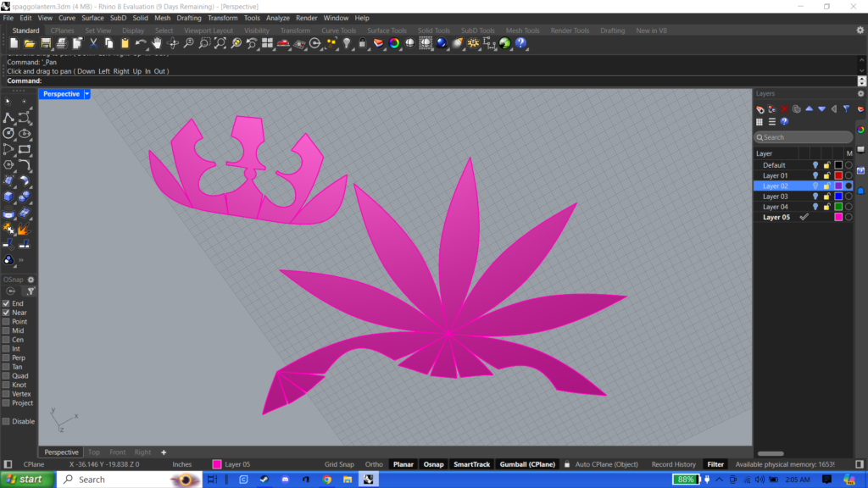Switch to the Curve Tools toolbar tab
The height and width of the screenshot is (488, 868).
point(338,30)
